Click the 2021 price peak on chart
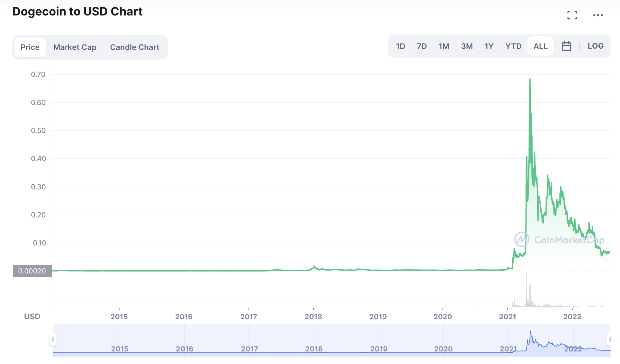The width and height of the screenshot is (620, 364). point(530,79)
